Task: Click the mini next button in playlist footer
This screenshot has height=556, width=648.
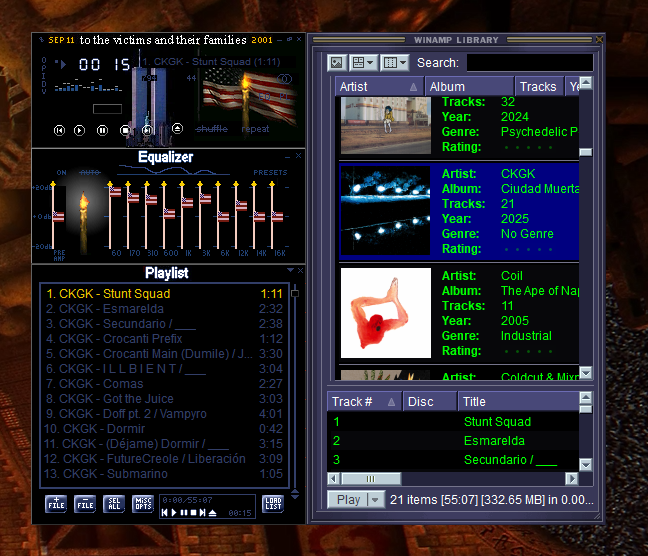Action: coord(202,513)
